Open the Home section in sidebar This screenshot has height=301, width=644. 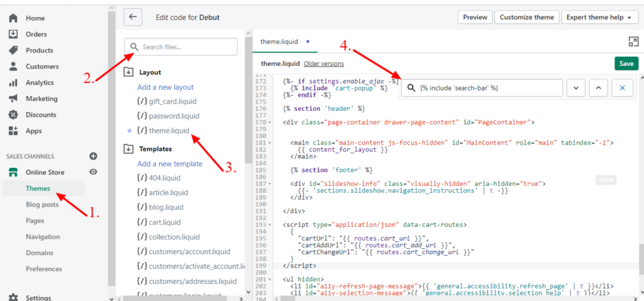point(35,18)
